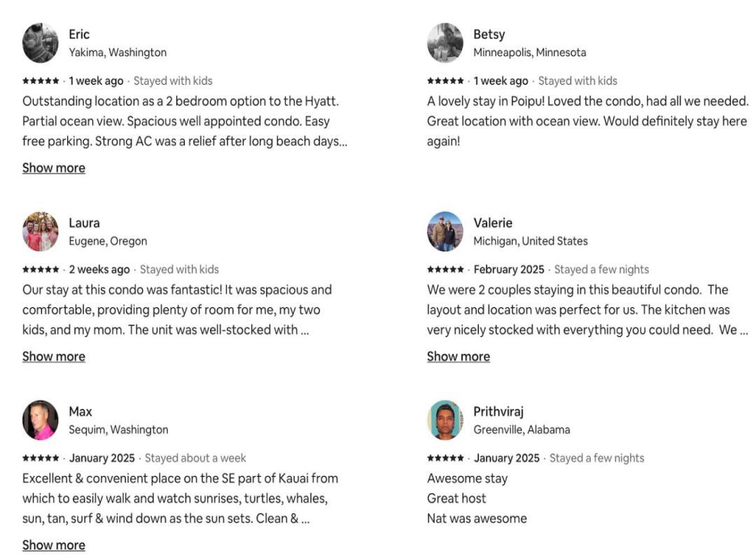Expand Eric's review with Show more
This screenshot has width=756, height=560.
click(54, 168)
